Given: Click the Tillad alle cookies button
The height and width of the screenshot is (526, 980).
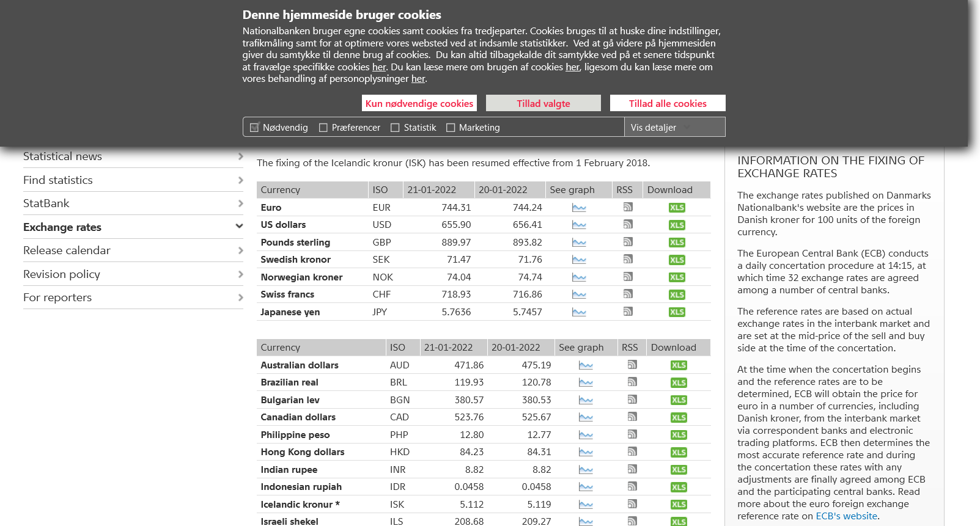Looking at the screenshot, I should [667, 103].
